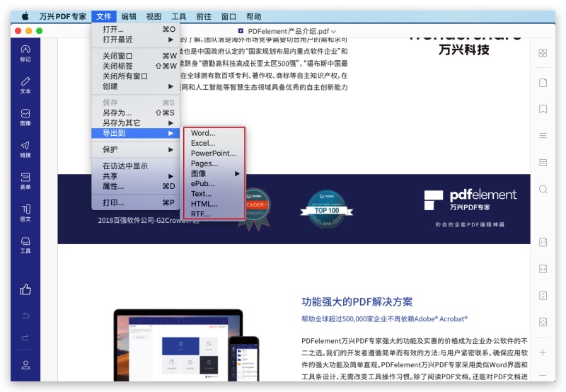Image resolution: width=566 pixels, height=392 pixels.
Task: Expand the 打开最近 submenu
Action: point(136,40)
